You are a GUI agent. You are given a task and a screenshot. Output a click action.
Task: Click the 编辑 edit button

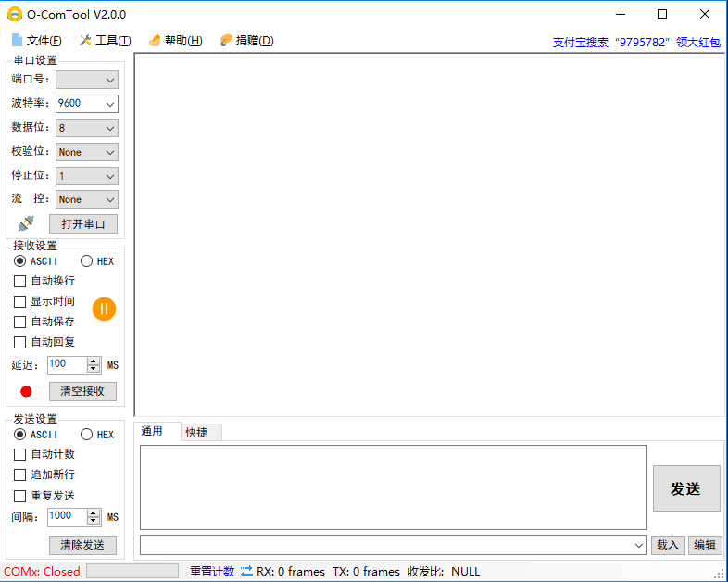pos(705,545)
